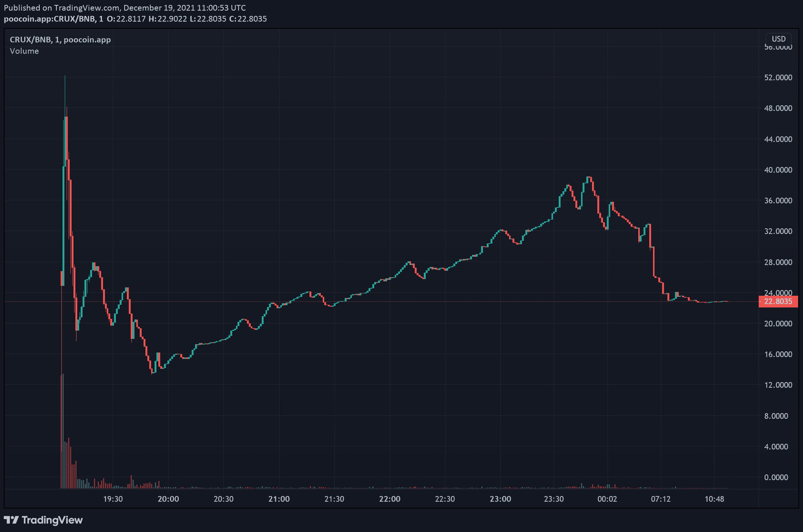The image size is (803, 532).
Task: Click the 22:00 time axis label
Action: point(390,499)
